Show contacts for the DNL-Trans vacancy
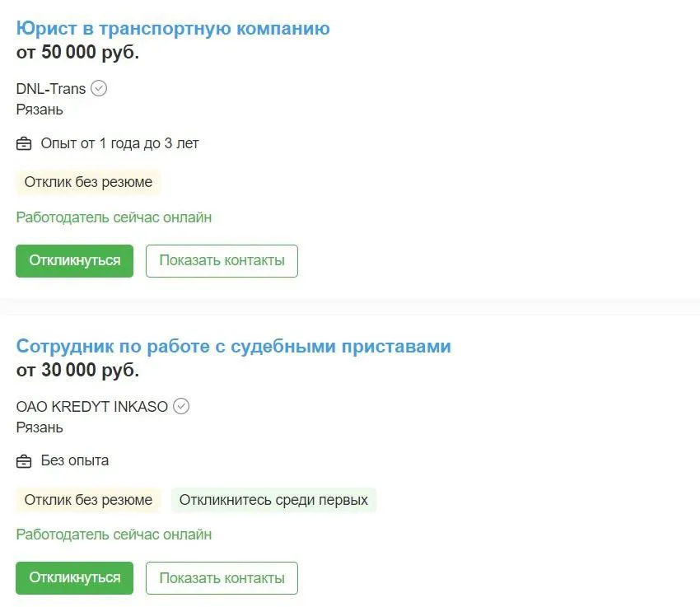The height and width of the screenshot is (607, 700). click(x=222, y=260)
